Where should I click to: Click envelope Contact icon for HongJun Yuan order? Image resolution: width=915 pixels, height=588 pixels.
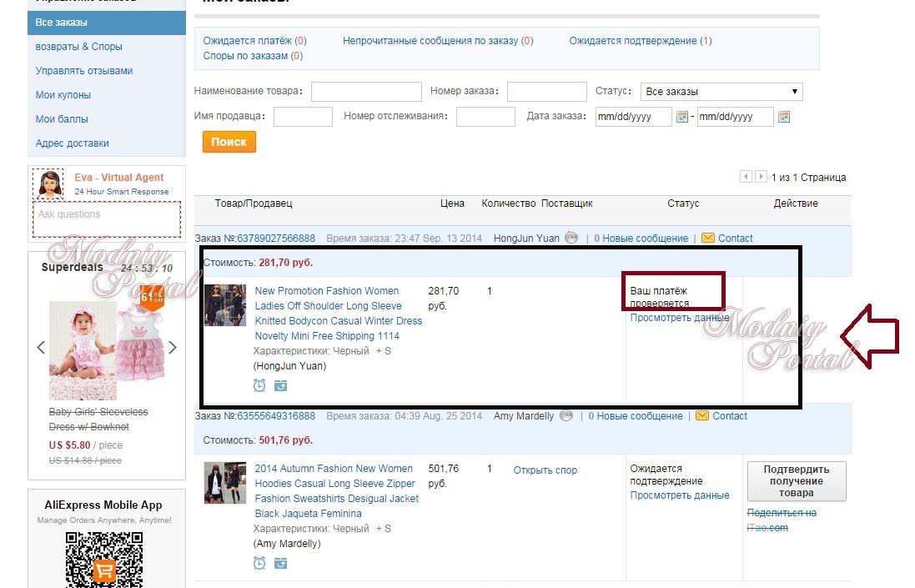click(x=708, y=238)
